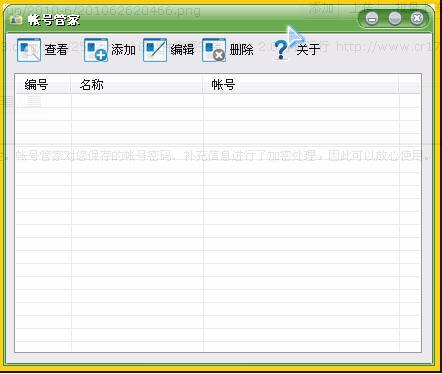This screenshot has height=374, width=442.
Task: Sort by the 帐号 column header
Action: pyautogui.click(x=301, y=84)
